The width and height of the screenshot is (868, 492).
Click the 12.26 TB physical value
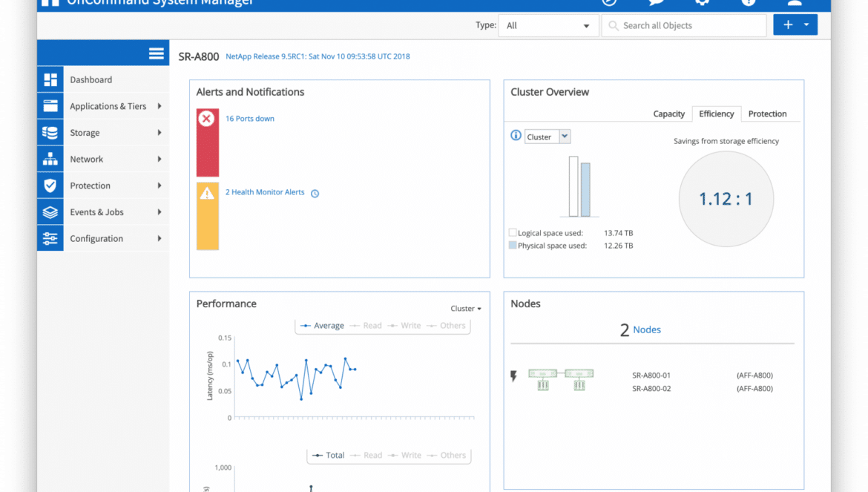(618, 246)
